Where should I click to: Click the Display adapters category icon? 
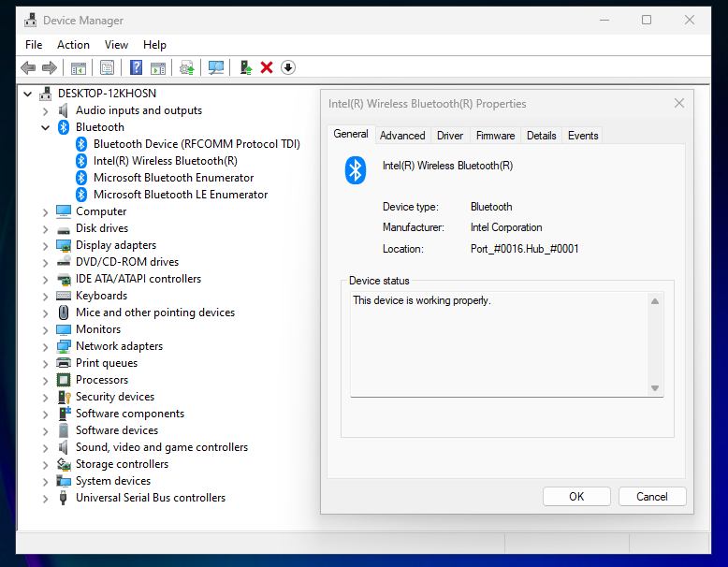click(x=64, y=245)
